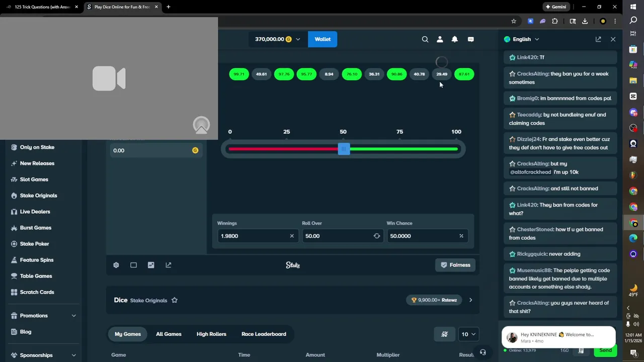Add Dice to favourites with star
Screen dimensions: 644x362
[175, 300]
